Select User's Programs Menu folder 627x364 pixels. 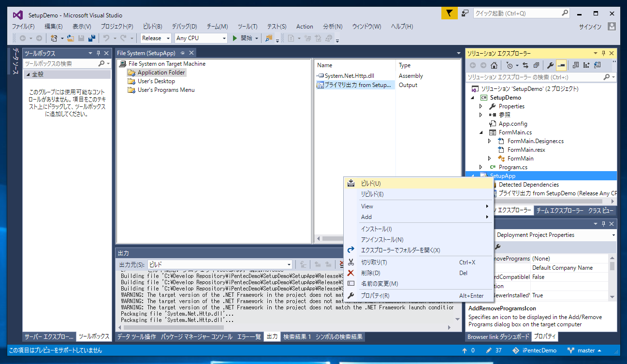[166, 90]
